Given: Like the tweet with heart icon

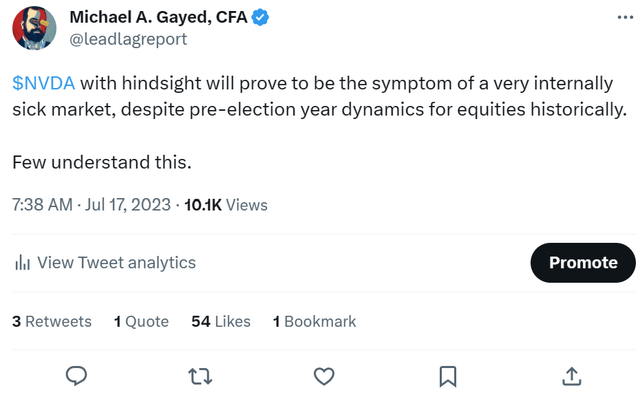Looking at the screenshot, I should click(x=324, y=376).
